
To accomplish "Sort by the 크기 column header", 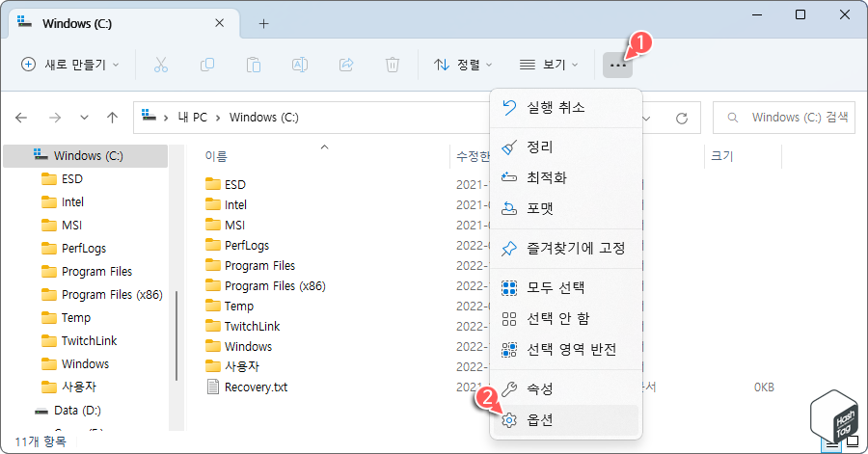I will [x=721, y=156].
